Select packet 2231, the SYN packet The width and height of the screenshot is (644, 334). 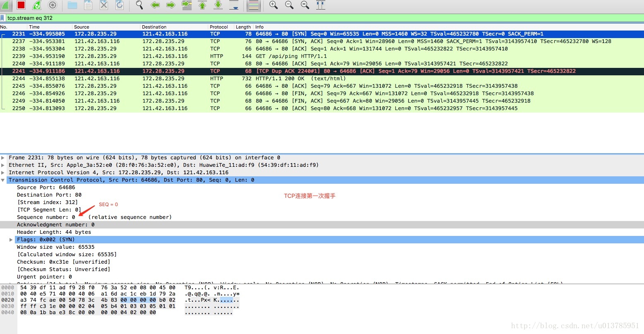322,34
